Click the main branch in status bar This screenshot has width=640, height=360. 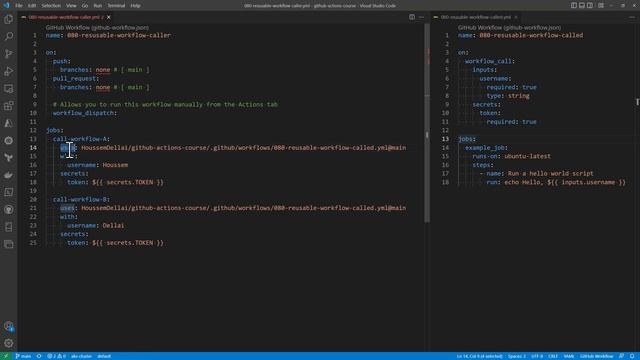point(23,356)
